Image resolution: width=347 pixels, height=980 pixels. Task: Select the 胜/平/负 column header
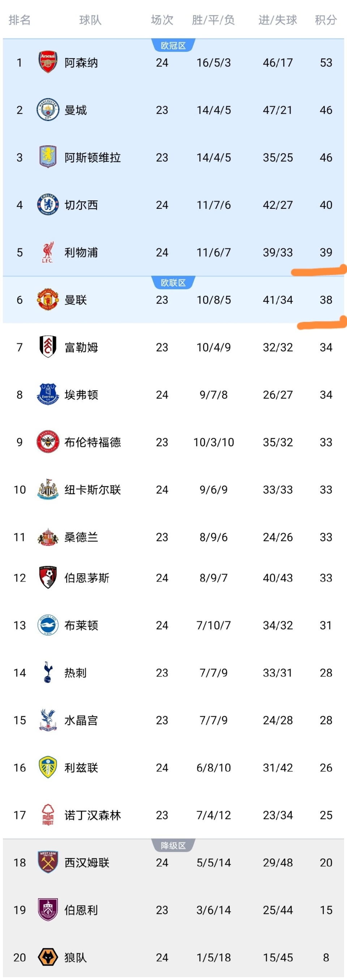213,20
